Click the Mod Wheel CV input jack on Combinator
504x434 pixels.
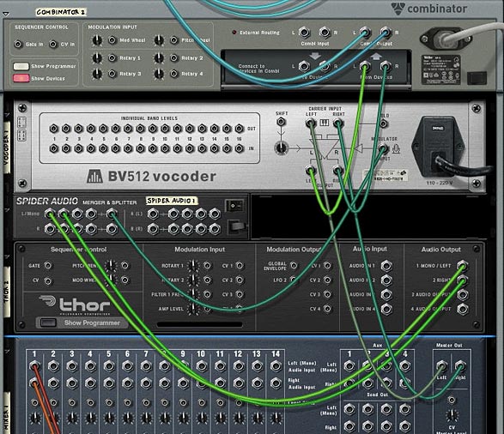(x=112, y=40)
